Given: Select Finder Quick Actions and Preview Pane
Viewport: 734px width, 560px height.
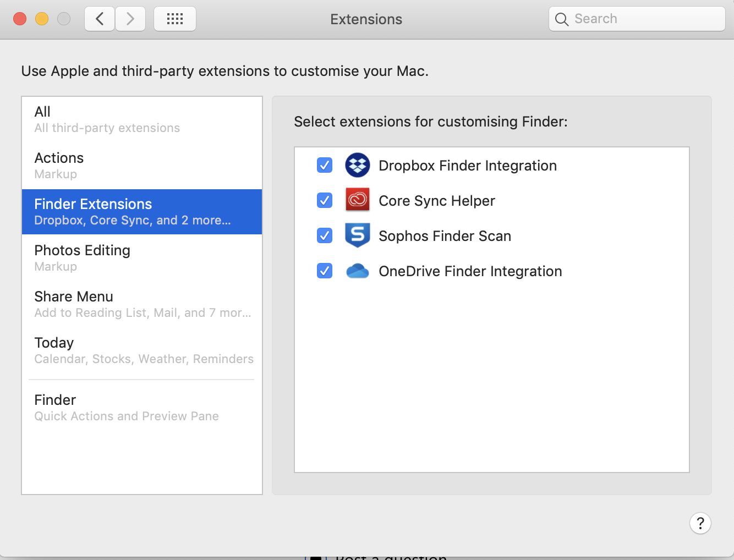Looking at the screenshot, I should 142,408.
